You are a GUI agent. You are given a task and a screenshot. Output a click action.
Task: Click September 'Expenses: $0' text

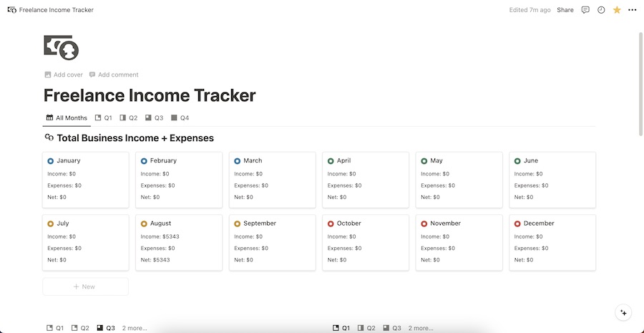(x=251, y=248)
